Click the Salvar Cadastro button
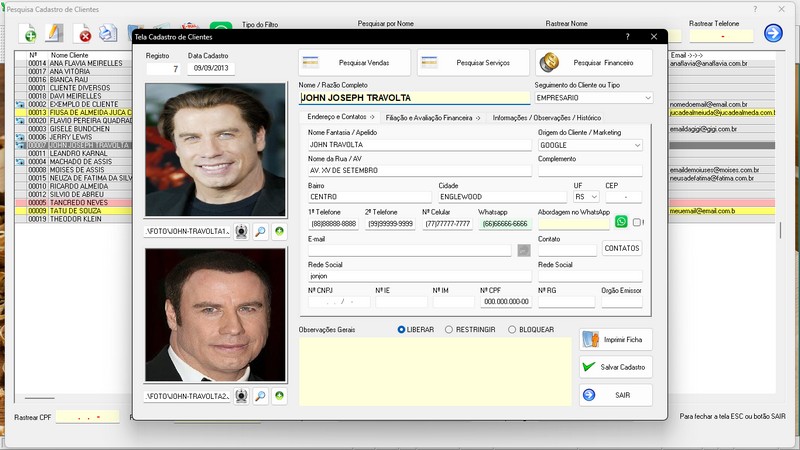This screenshot has width=800, height=450. (615, 367)
